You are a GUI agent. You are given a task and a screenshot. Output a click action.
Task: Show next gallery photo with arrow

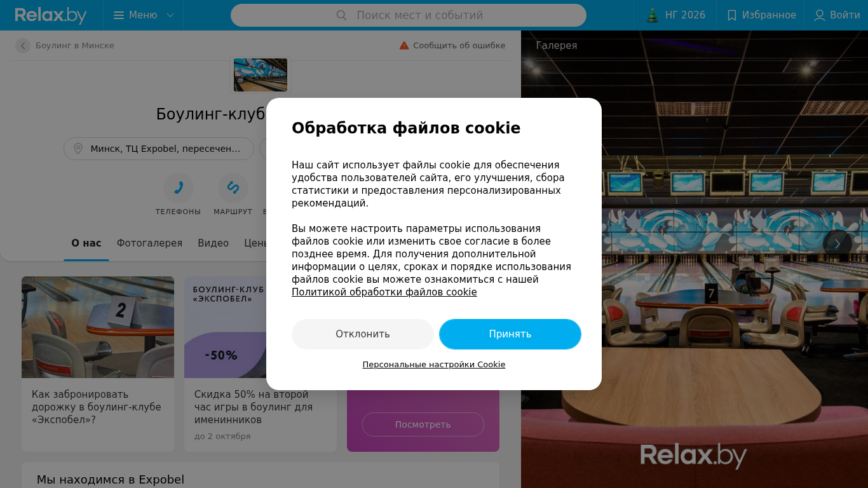[x=837, y=244]
